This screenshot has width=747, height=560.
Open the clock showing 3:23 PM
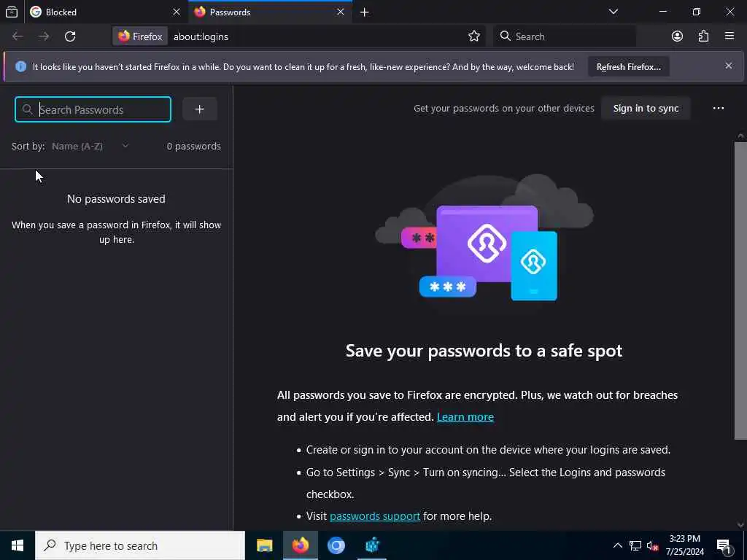coord(684,545)
